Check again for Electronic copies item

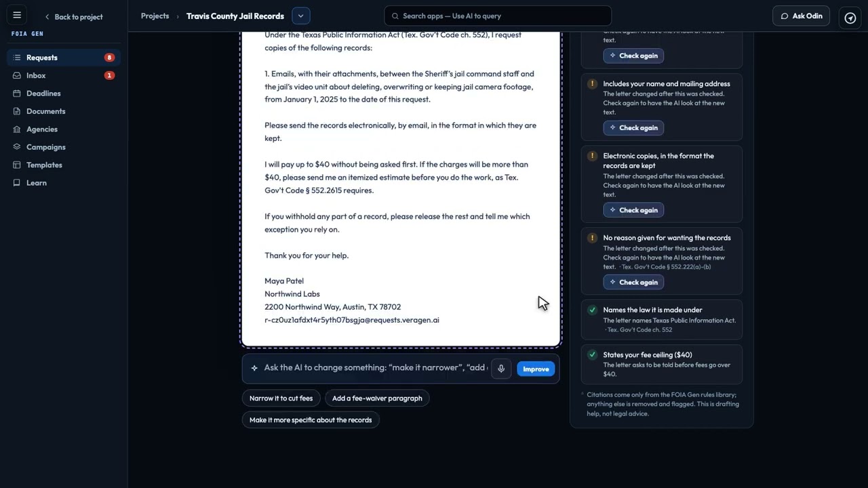(633, 210)
